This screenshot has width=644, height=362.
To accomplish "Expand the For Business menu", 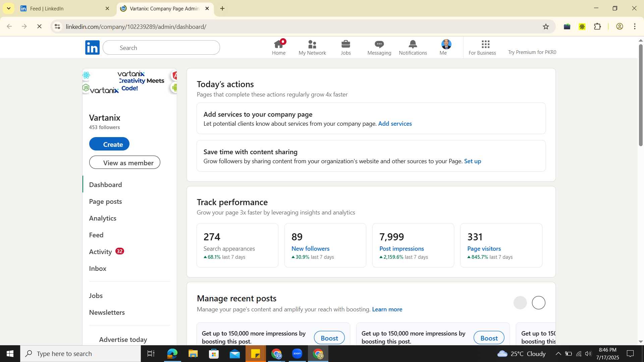I will click(x=482, y=47).
